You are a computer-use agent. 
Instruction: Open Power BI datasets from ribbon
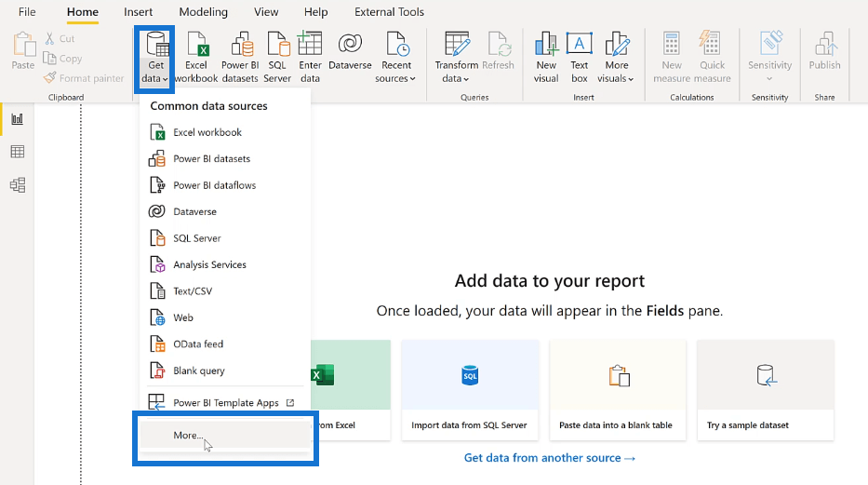(240, 57)
